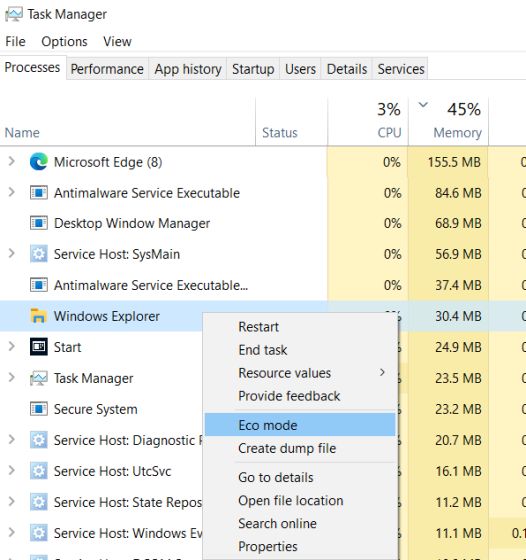Switch to the Processes tab
The width and height of the screenshot is (526, 560).
coord(32,68)
